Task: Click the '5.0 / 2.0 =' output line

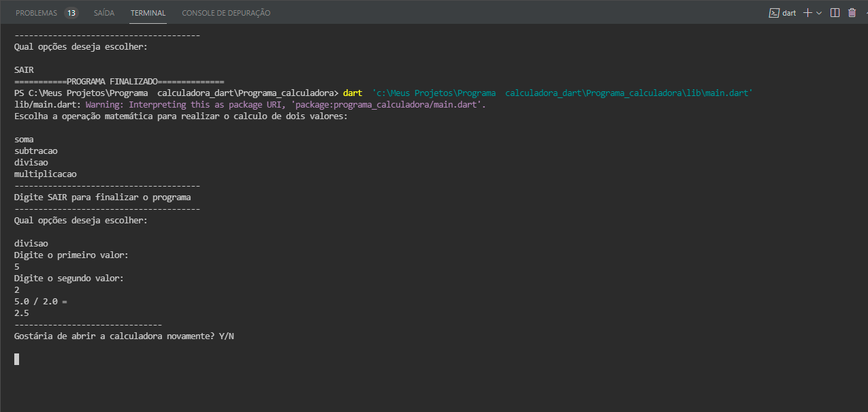Action: pos(41,301)
